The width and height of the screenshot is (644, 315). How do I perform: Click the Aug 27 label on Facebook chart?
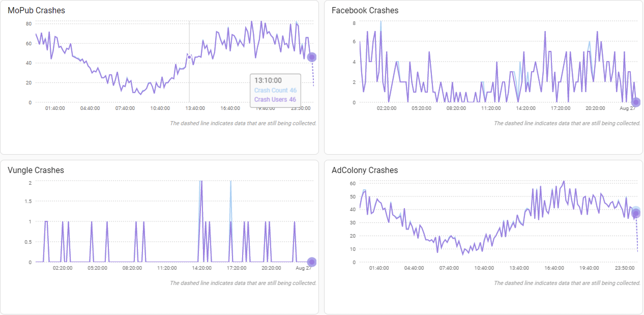[628, 108]
